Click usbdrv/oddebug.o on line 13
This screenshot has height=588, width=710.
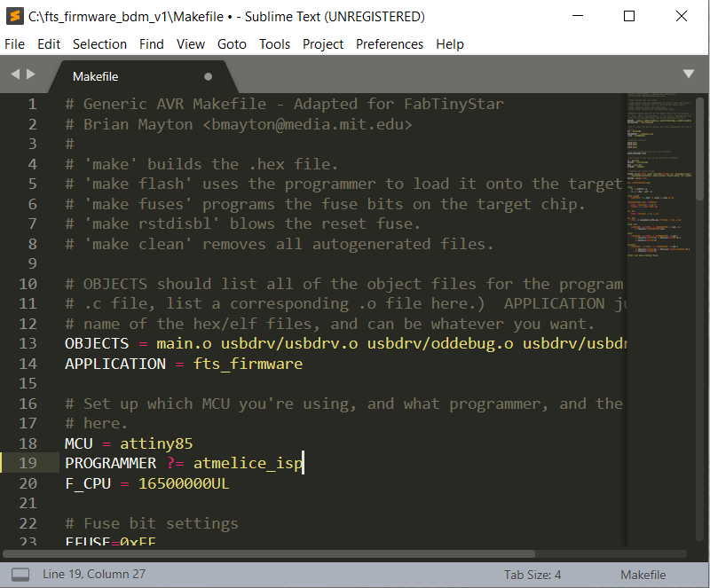point(440,343)
